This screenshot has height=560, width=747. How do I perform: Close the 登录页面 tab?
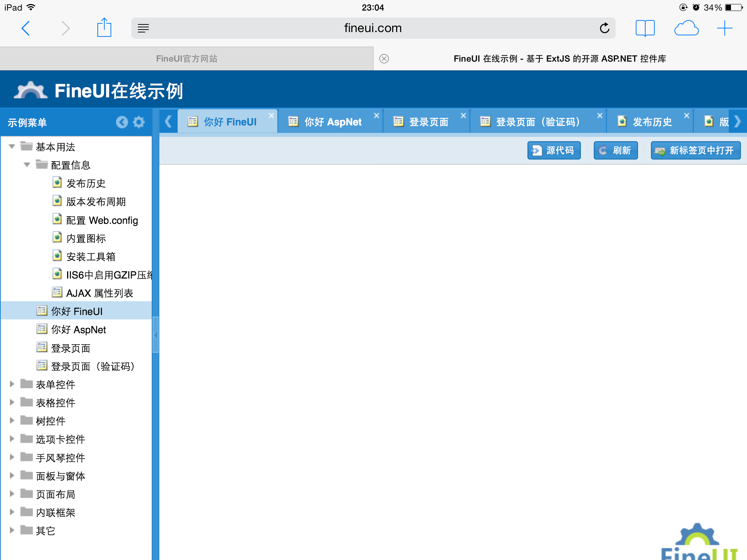463,116
